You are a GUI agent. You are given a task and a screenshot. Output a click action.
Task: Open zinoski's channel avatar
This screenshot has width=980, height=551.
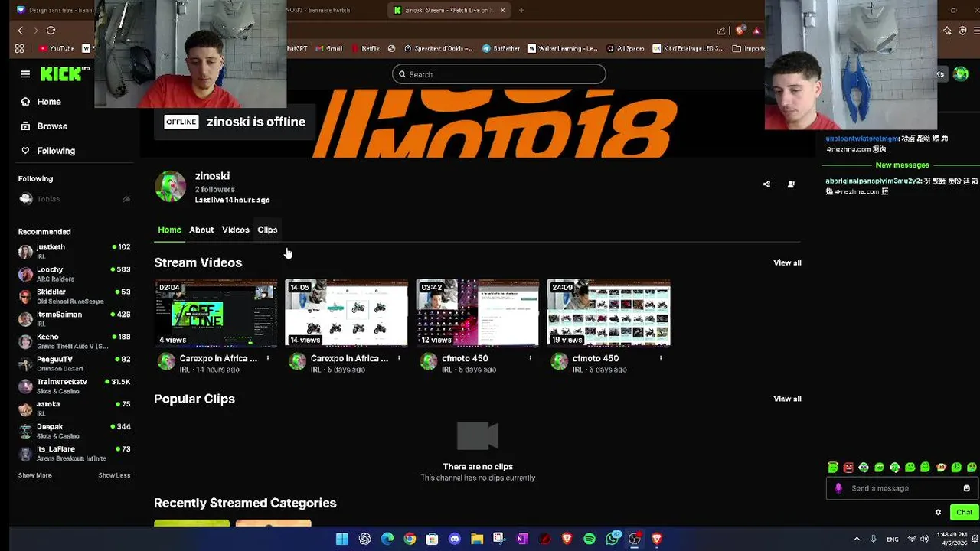[170, 187]
